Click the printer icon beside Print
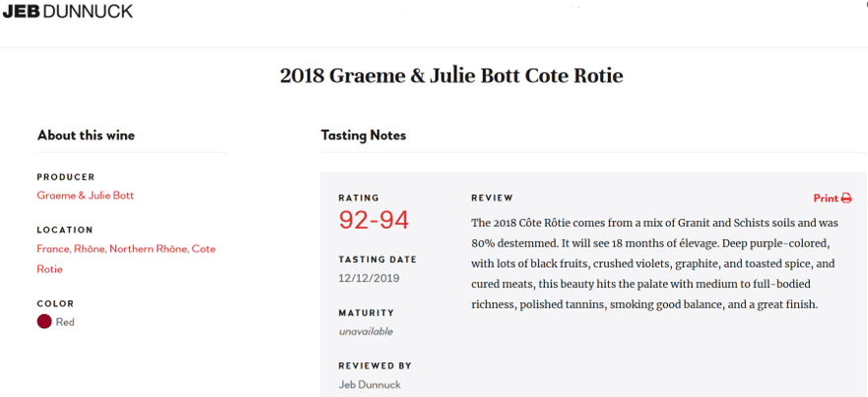 pos(846,198)
